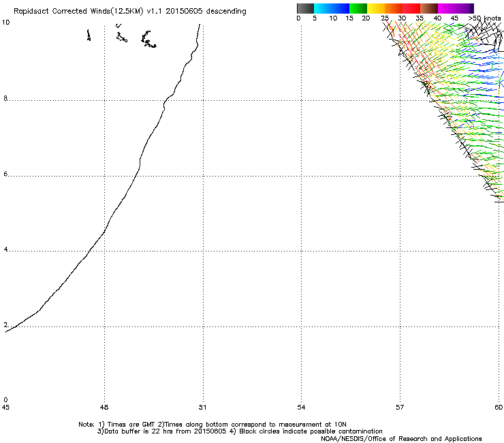Screen dimensions: 504x443
Task: Click longitude axis label '54'
Action: 301,408
